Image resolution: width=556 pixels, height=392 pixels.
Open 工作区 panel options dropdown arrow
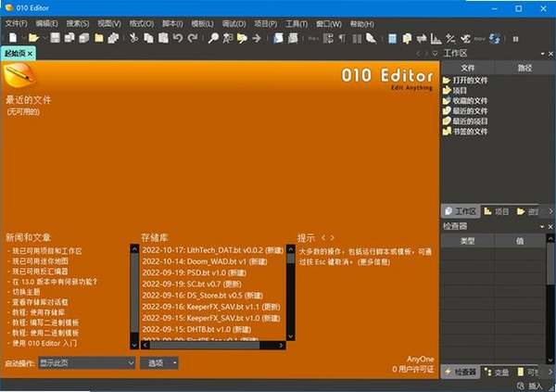pos(542,54)
